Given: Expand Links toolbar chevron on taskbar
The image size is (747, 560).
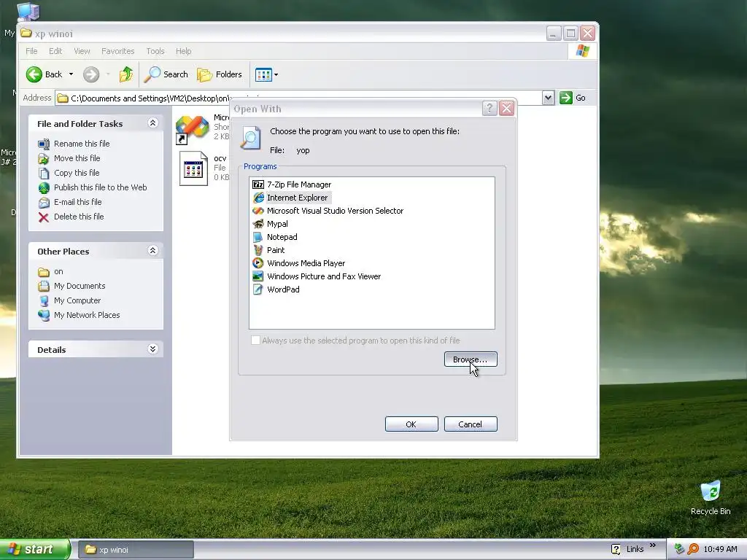Looking at the screenshot, I should tap(653, 545).
